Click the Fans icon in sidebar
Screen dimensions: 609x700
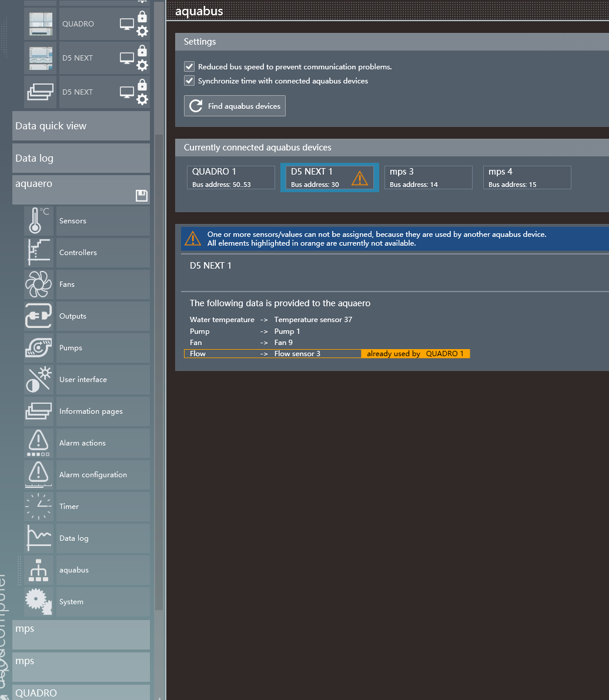pyautogui.click(x=39, y=284)
